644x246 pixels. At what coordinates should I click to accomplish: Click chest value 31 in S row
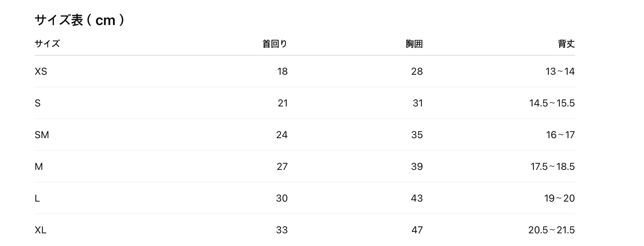[x=417, y=103]
